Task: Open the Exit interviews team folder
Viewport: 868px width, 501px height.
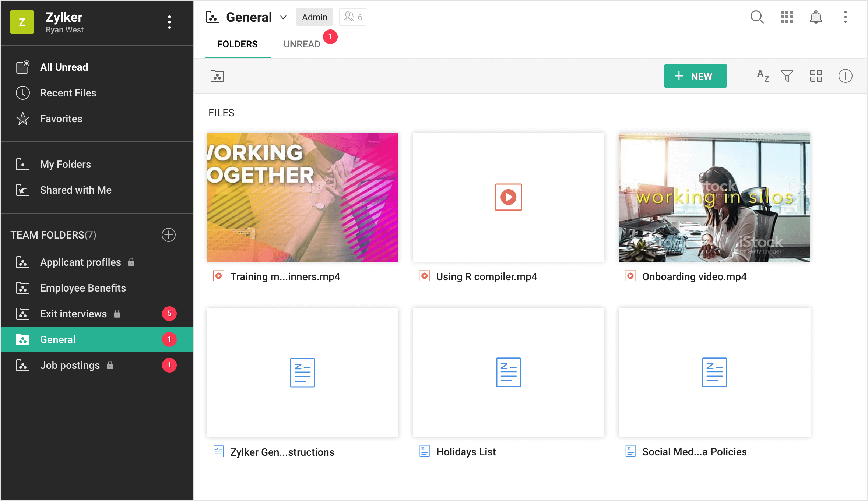Action: (x=97, y=314)
